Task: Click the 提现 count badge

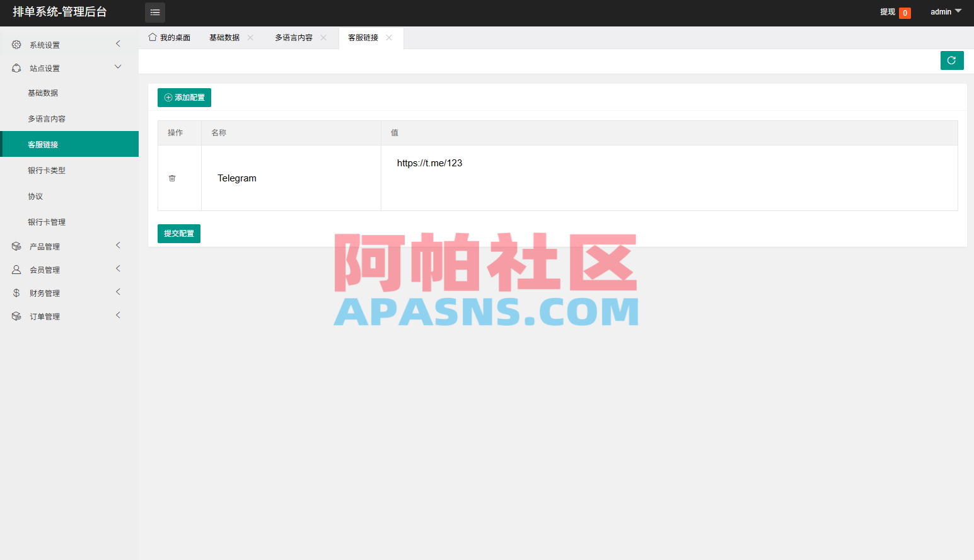Action: coord(905,13)
